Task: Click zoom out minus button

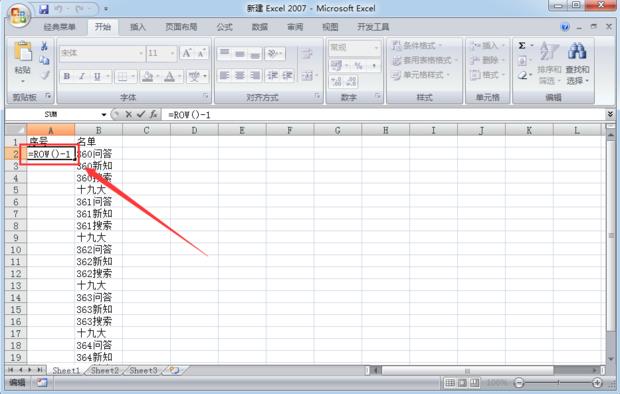Action: pyautogui.click(x=519, y=383)
